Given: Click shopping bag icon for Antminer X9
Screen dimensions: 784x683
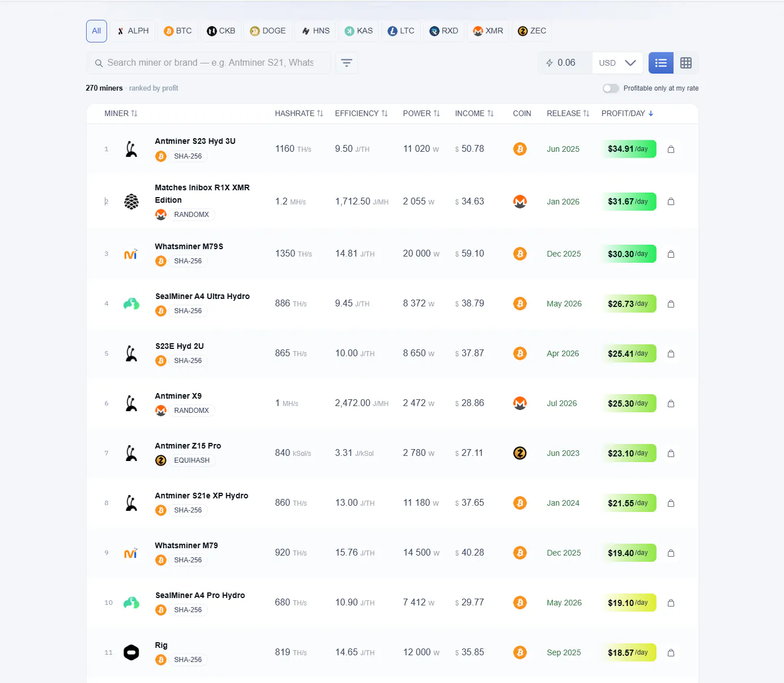Looking at the screenshot, I should point(671,404).
